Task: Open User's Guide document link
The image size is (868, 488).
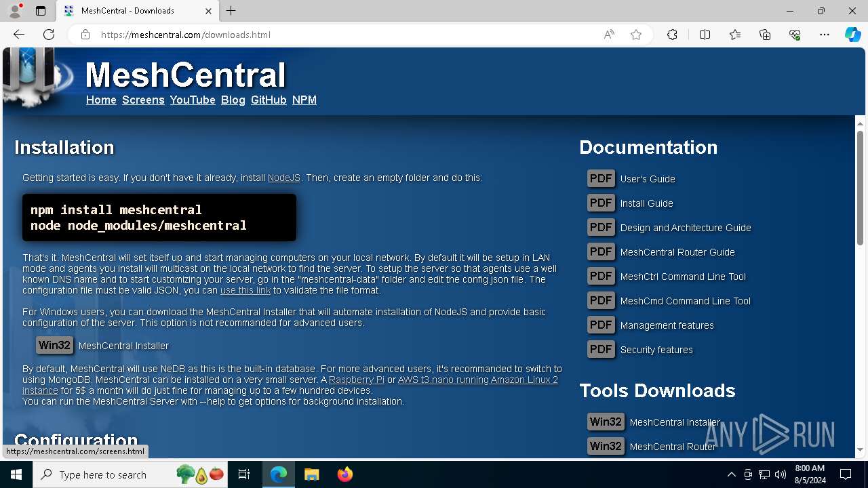Action: [x=648, y=179]
